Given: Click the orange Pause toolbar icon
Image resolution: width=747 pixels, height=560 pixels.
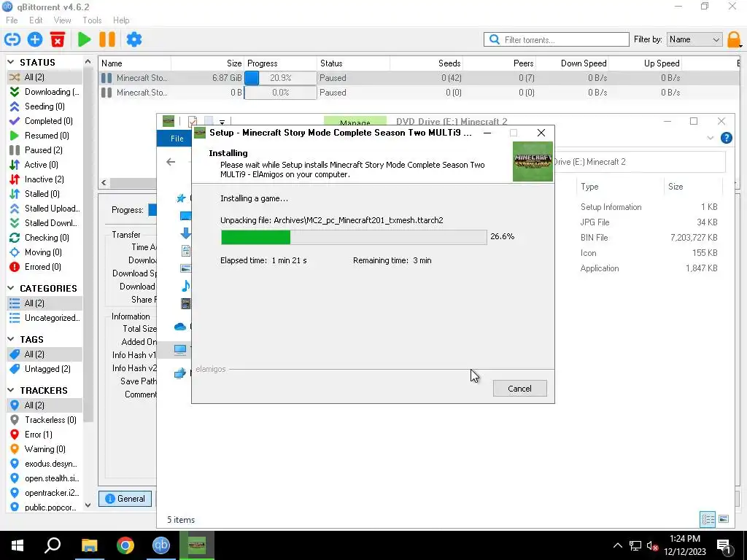Looking at the screenshot, I should coord(107,39).
